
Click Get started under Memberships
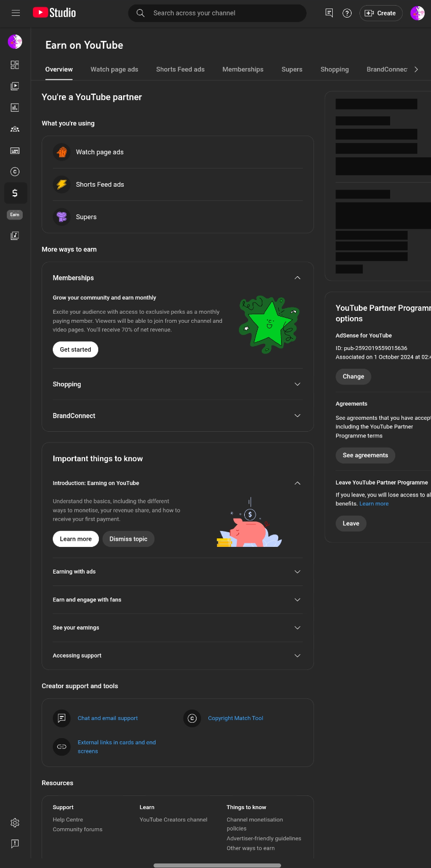pyautogui.click(x=76, y=349)
